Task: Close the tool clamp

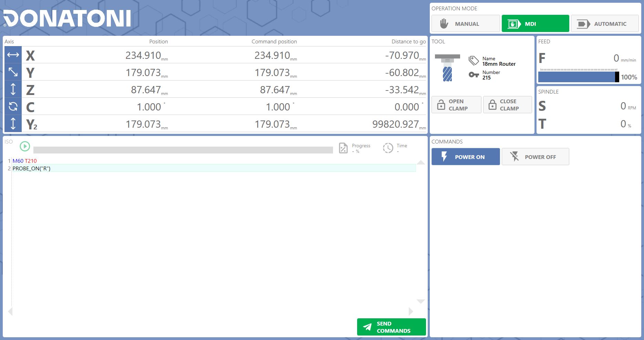Action: 508,105
